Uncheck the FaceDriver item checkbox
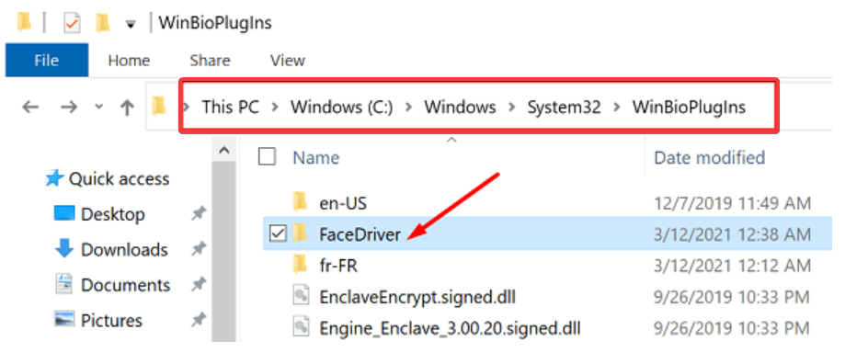 coord(278,234)
